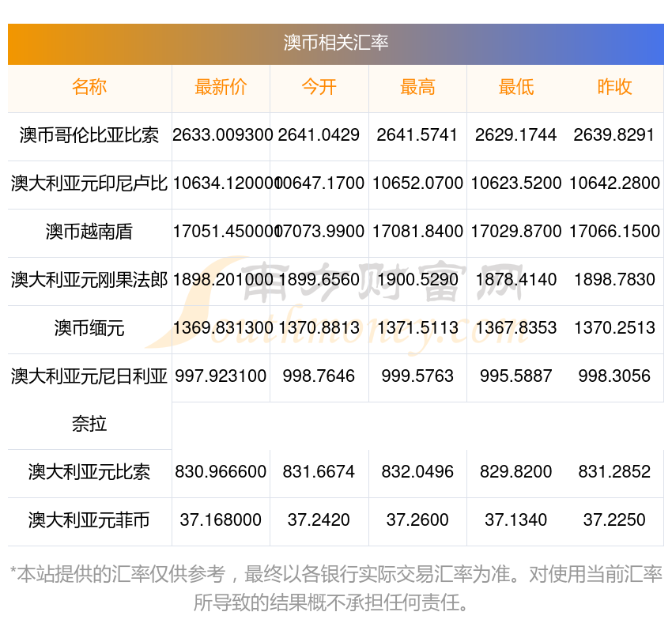Viewport: 672px width, 627px height.
Task: Select high value 1900.5290
Action: coord(417,279)
